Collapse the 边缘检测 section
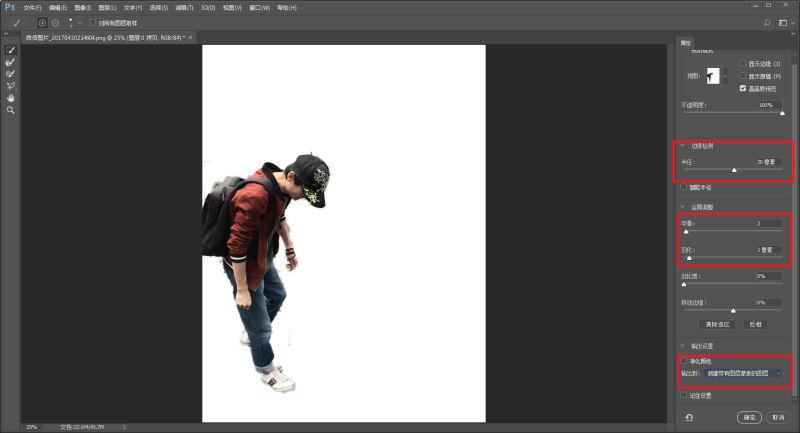This screenshot has height=433, width=800. (682, 146)
